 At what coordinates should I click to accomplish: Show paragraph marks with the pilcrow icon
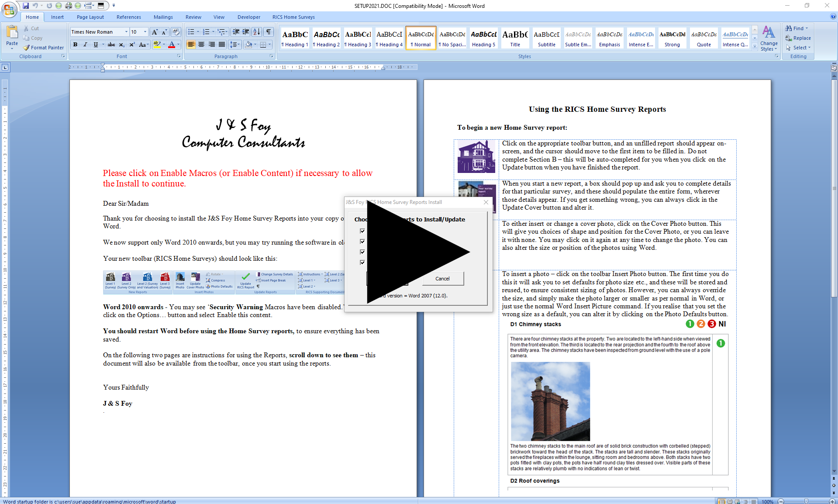[269, 32]
